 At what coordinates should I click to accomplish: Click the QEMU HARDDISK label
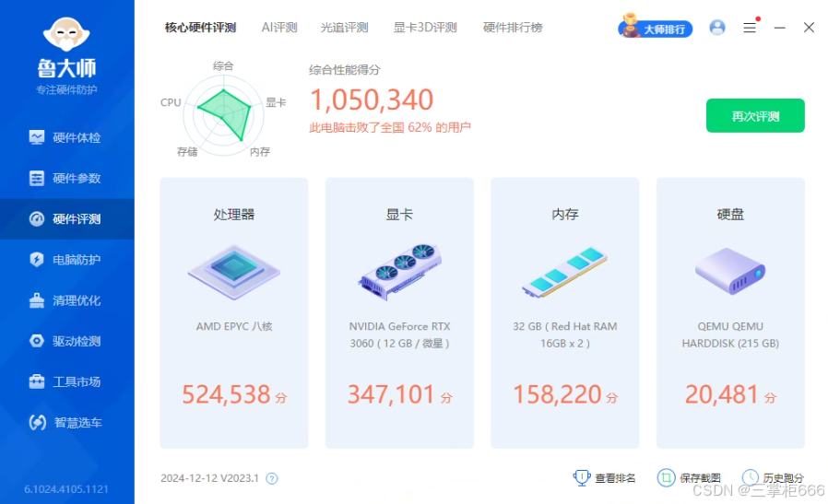[730, 334]
